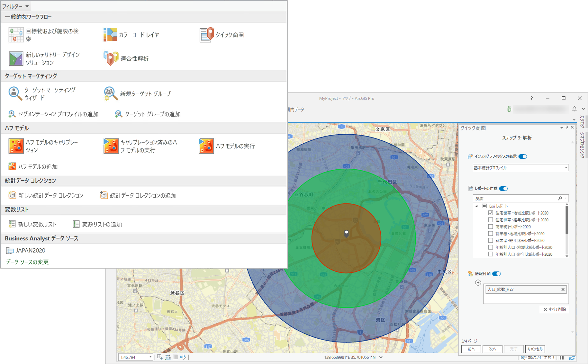Open the カタログ side tab
This screenshot has height=364, width=588.
coord(582,122)
